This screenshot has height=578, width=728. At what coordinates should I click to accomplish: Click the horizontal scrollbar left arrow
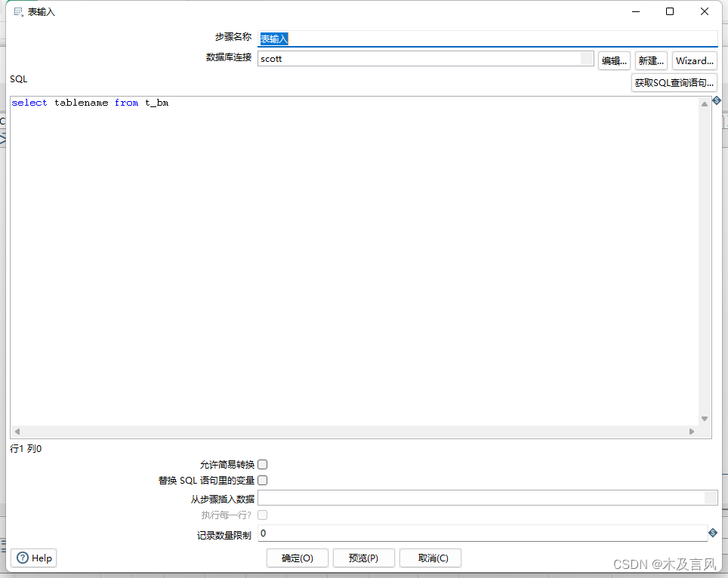17,432
